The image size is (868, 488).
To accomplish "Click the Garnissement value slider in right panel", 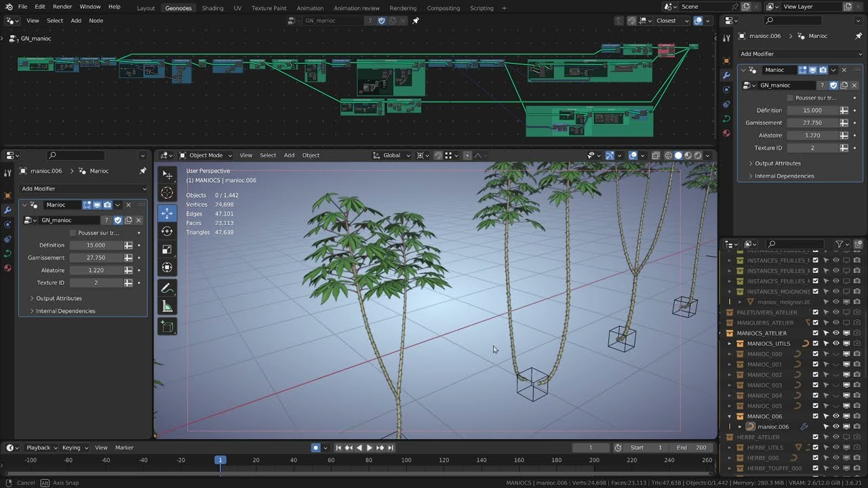I will pos(811,123).
